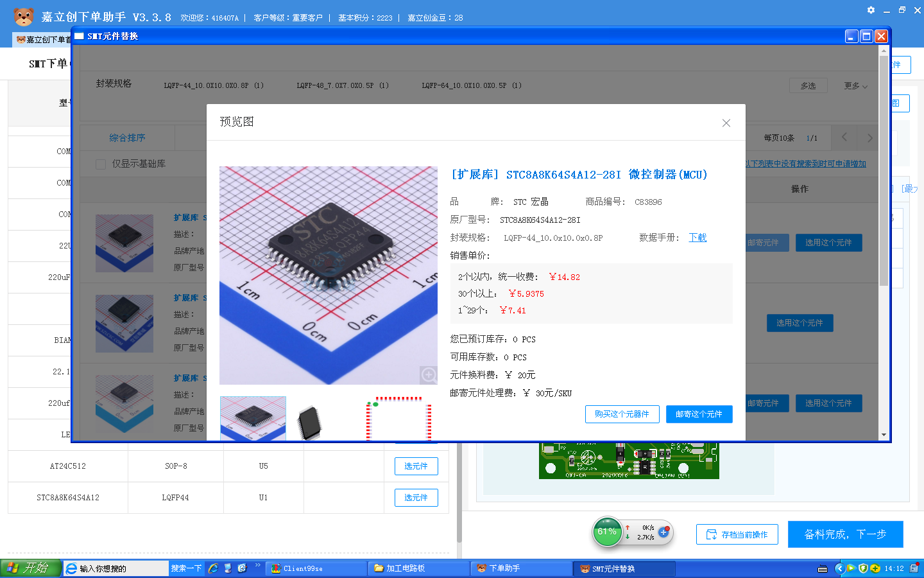This screenshot has width=924, height=578.
Task: Click the blue plus icon on speed widget
Action: (x=663, y=532)
